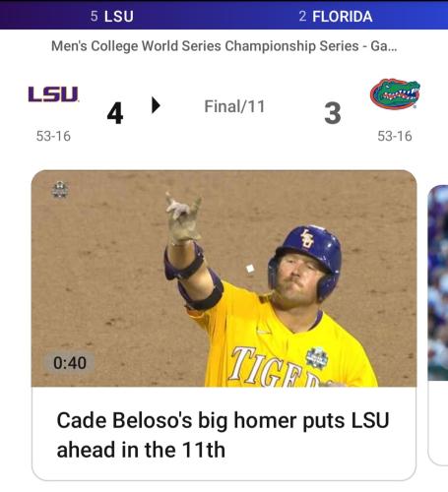This screenshot has height=492, width=448.
Task: Select the FLORIDA name in header bar
Action: pos(342,17)
